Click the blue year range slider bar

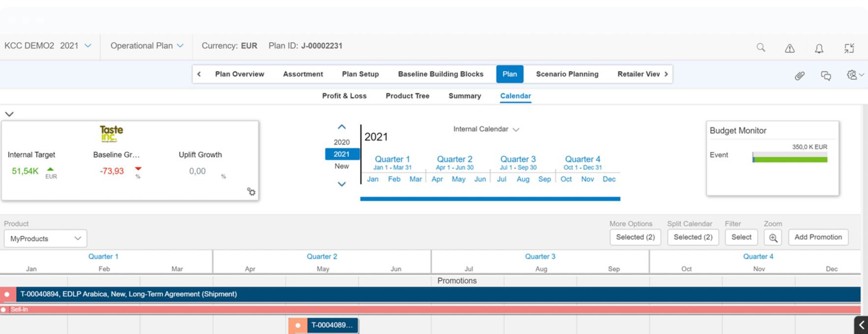(490, 199)
